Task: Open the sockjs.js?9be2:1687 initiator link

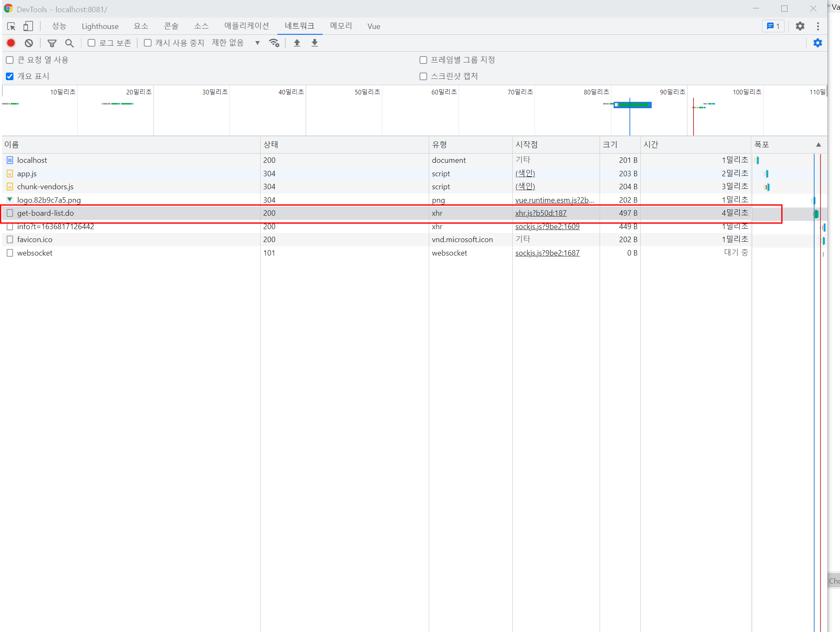Action: click(x=547, y=253)
